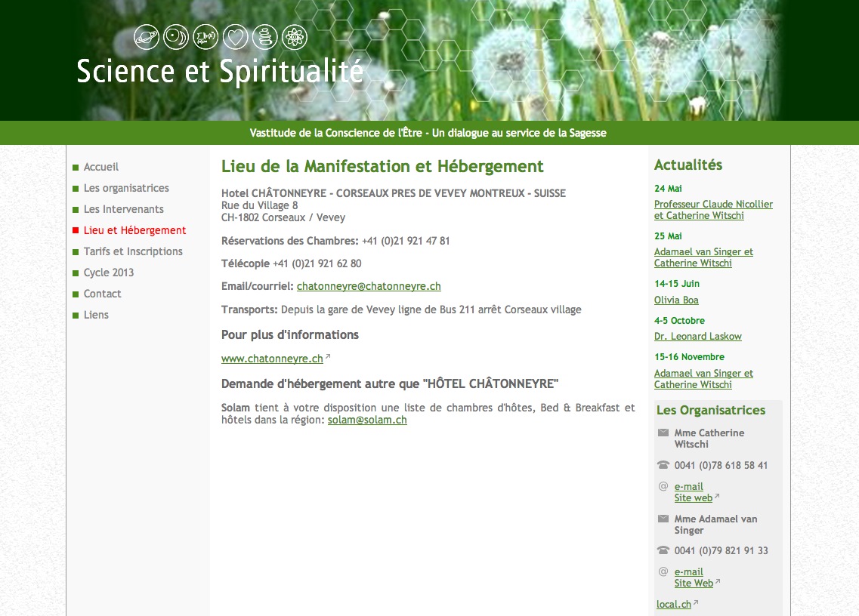Open Professeur Claude Nicollier et Catherine Witschi news
859x616 pixels.
[x=713, y=210]
